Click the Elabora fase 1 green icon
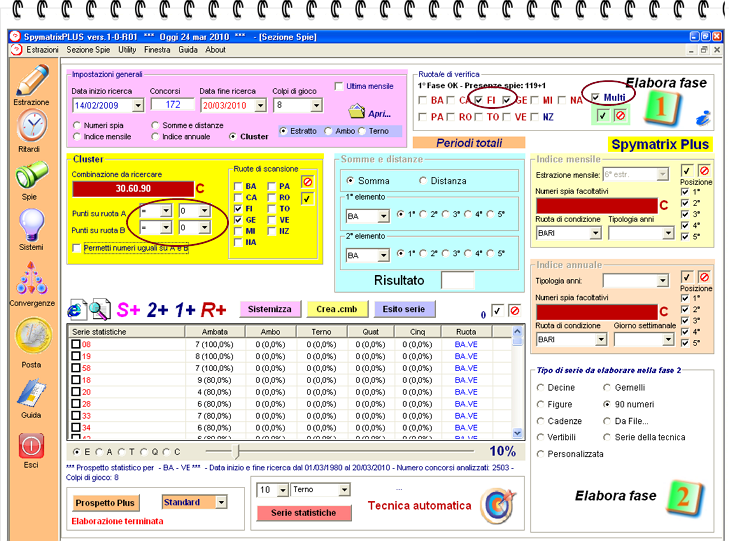Image resolution: width=729 pixels, height=541 pixels. (x=662, y=109)
